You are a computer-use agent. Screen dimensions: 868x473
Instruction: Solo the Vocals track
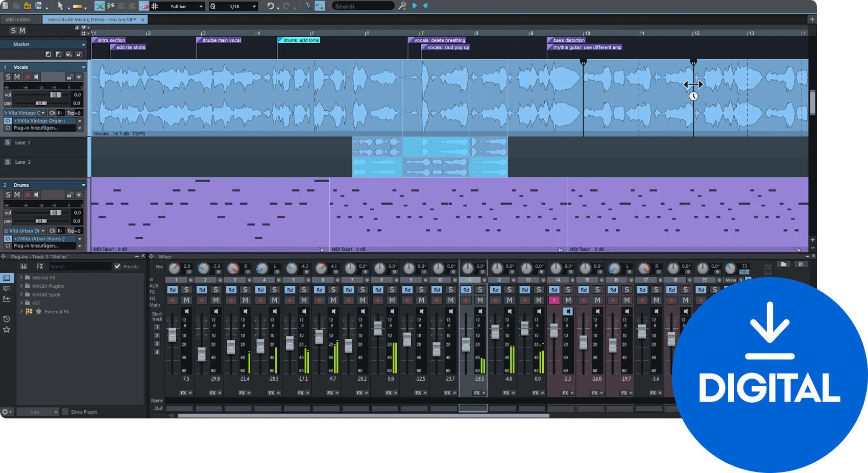click(x=8, y=77)
